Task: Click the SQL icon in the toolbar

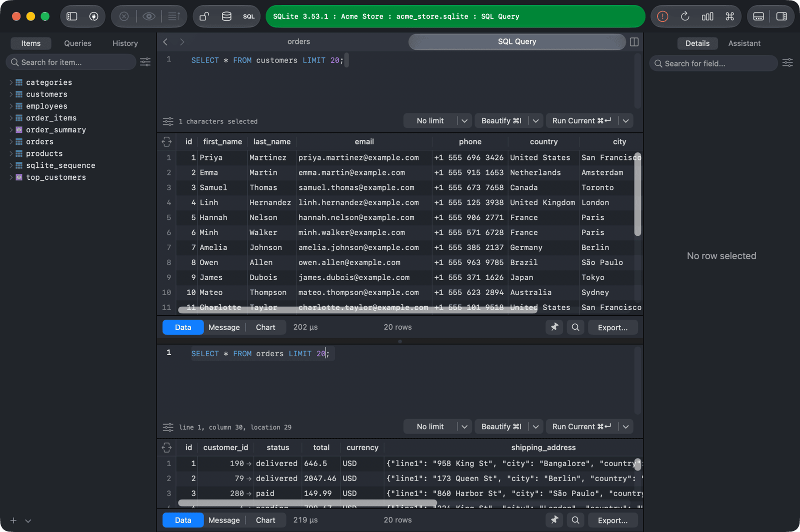Action: [248, 16]
